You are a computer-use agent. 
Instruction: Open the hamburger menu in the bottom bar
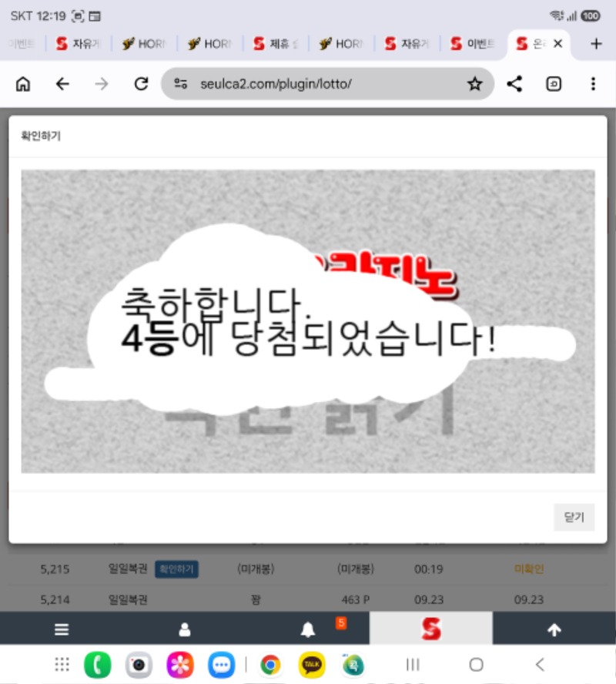62,629
